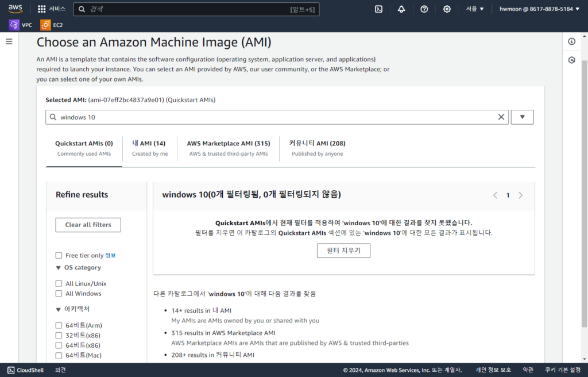The width and height of the screenshot is (588, 377).
Task: Open the dropdown next to the AMI search box
Action: 522,117
